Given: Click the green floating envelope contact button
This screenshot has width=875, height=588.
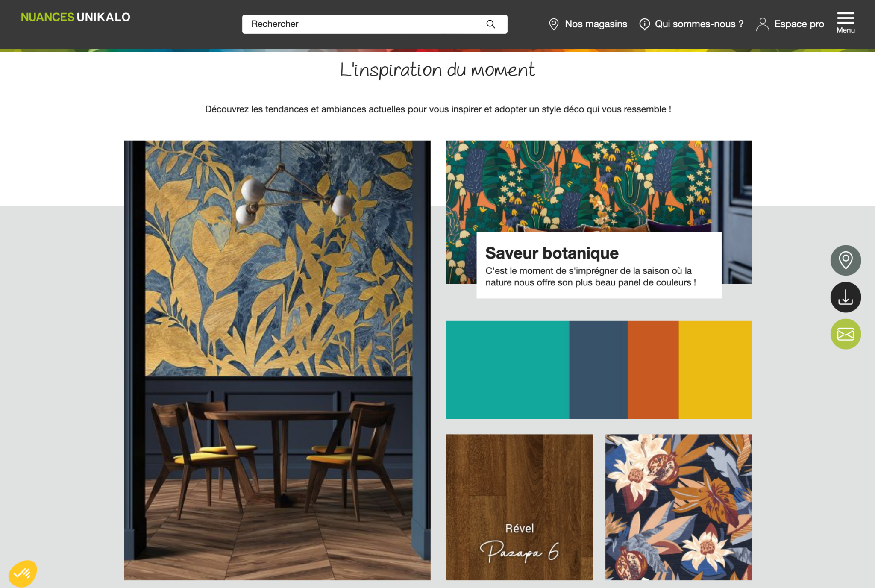Looking at the screenshot, I should point(846,334).
